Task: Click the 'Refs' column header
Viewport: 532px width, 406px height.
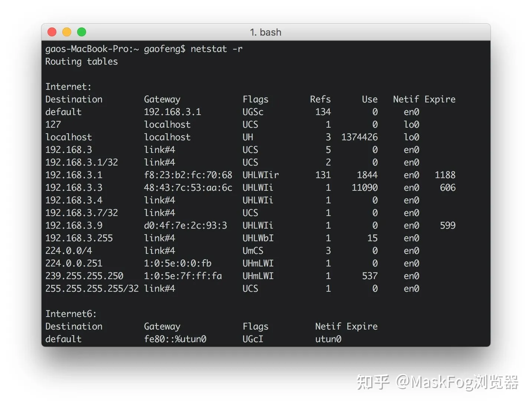Action: [x=320, y=99]
